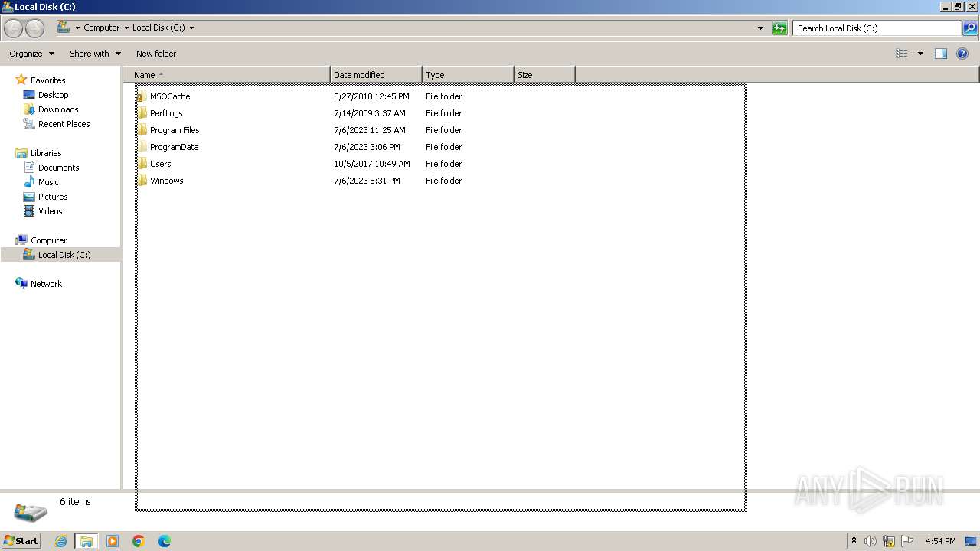Open the media player taskbar icon
980x551 pixels.
(113, 541)
